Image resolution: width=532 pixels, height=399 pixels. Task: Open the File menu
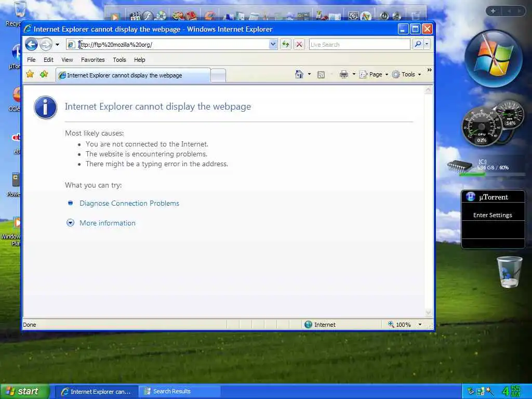click(x=31, y=60)
